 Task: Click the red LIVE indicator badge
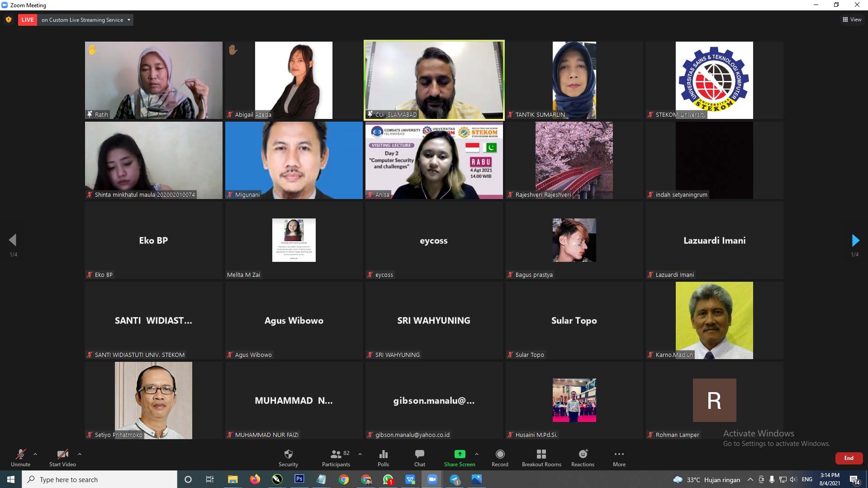28,20
